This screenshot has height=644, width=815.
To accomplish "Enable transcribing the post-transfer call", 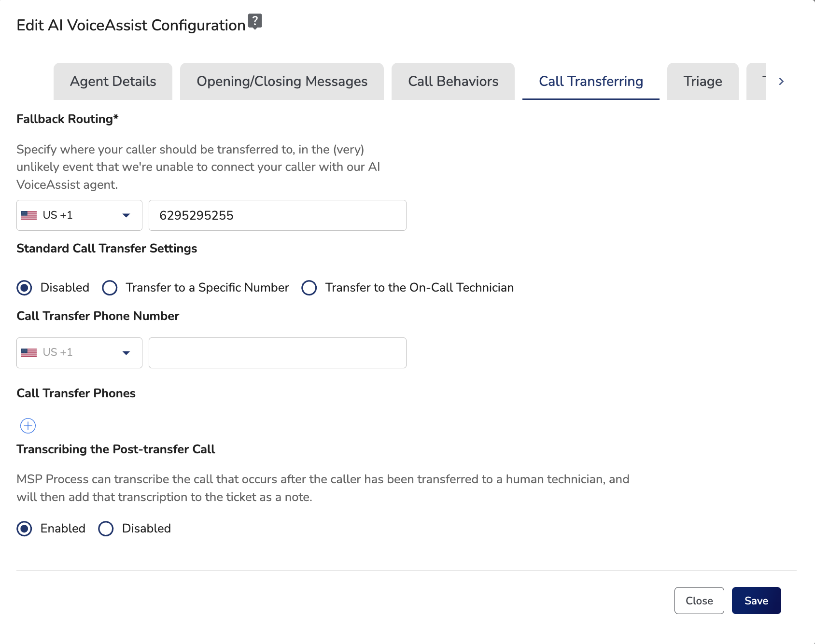I will pyautogui.click(x=25, y=529).
